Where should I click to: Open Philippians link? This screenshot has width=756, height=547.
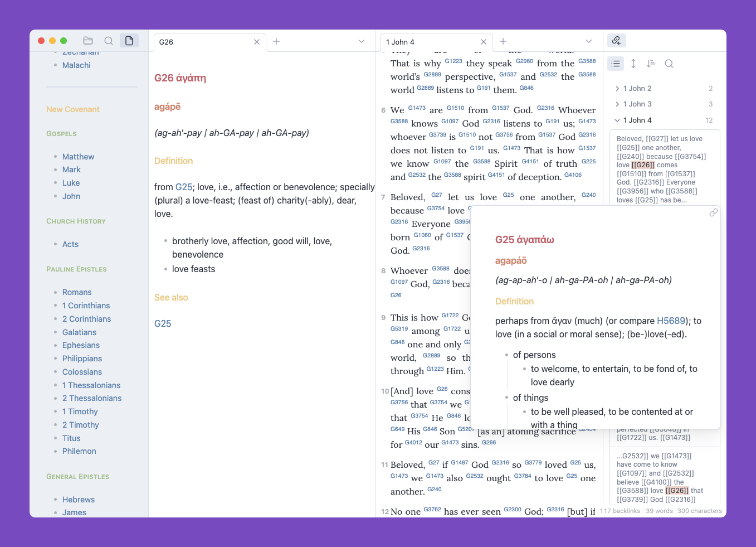point(82,359)
